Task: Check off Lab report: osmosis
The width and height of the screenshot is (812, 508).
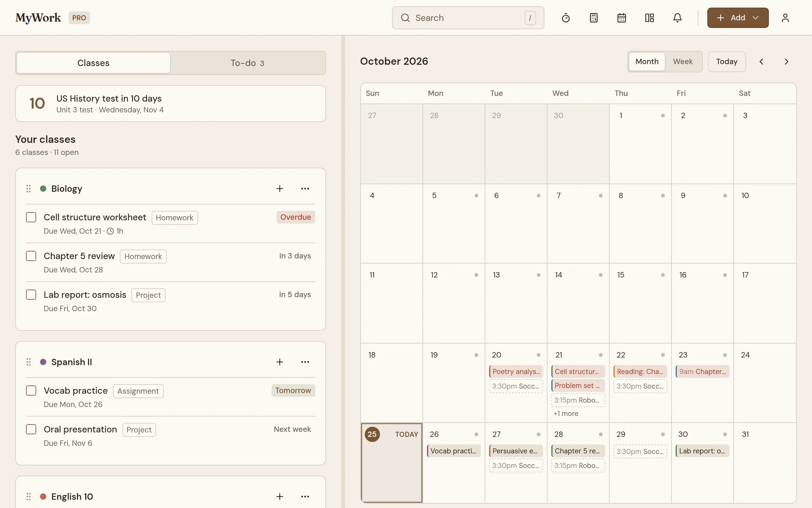Action: [31, 294]
